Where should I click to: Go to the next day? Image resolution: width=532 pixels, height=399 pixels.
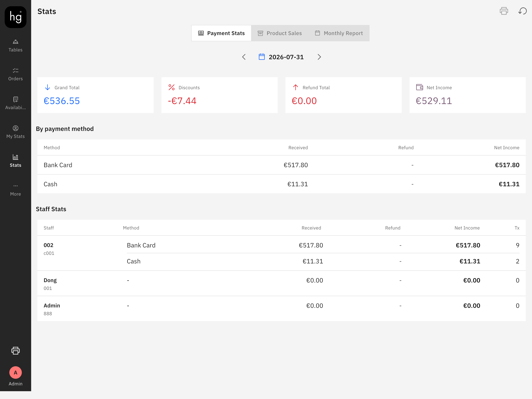[319, 57]
